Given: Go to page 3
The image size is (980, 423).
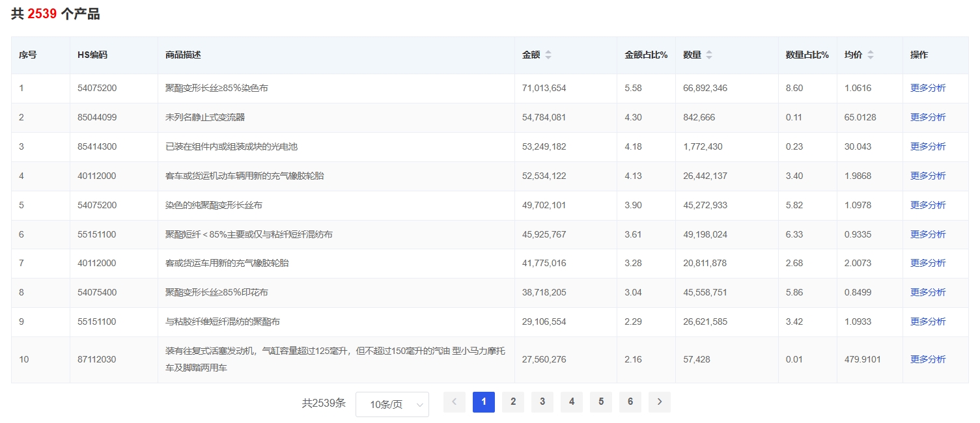Looking at the screenshot, I should click(542, 402).
